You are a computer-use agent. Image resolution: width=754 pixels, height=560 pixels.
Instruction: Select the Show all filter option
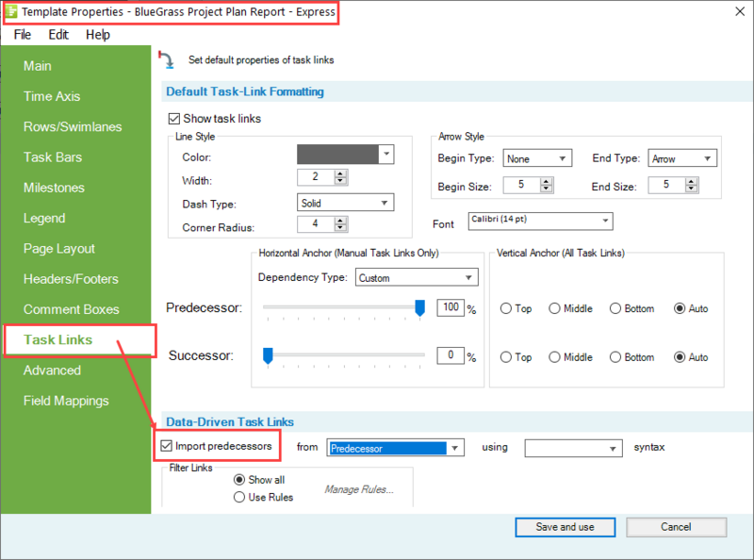pyautogui.click(x=239, y=480)
